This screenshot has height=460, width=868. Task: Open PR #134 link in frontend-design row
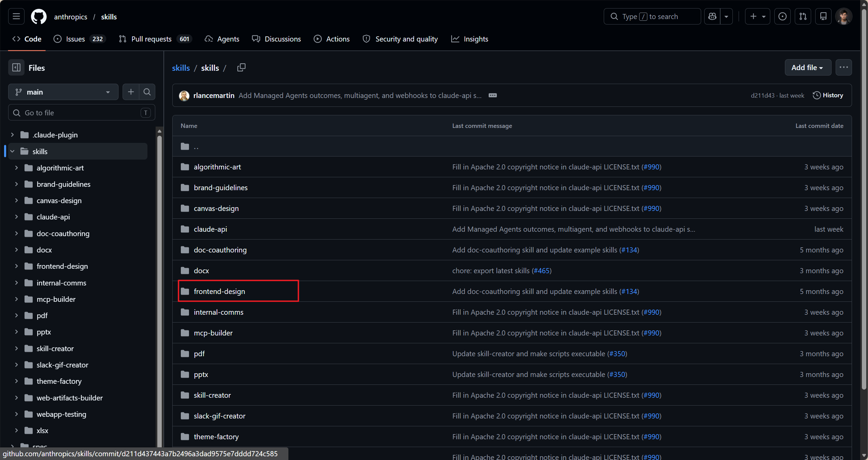pyautogui.click(x=629, y=291)
